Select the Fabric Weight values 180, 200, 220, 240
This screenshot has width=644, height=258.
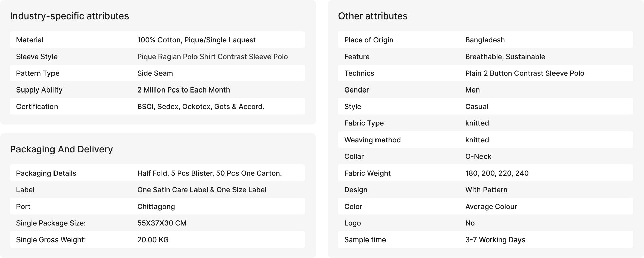[x=497, y=173]
